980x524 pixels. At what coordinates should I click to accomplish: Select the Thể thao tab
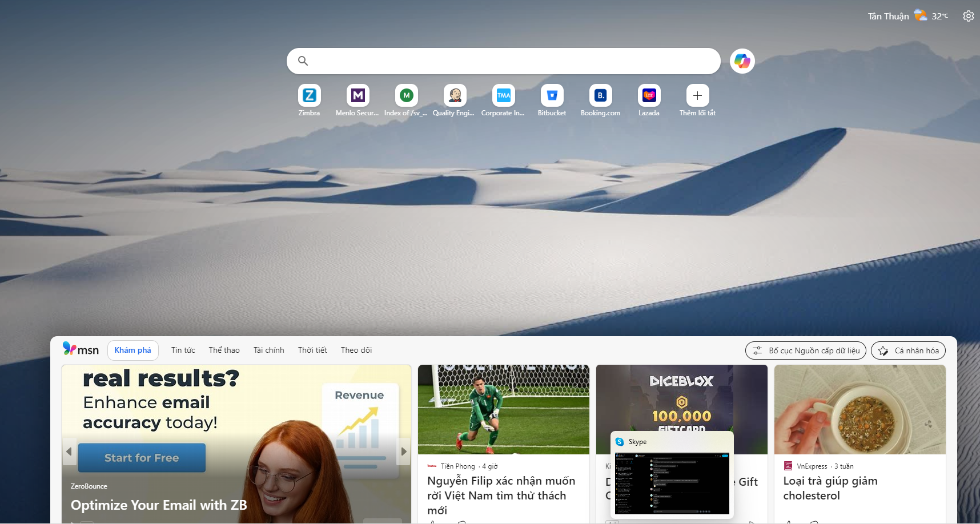click(224, 350)
